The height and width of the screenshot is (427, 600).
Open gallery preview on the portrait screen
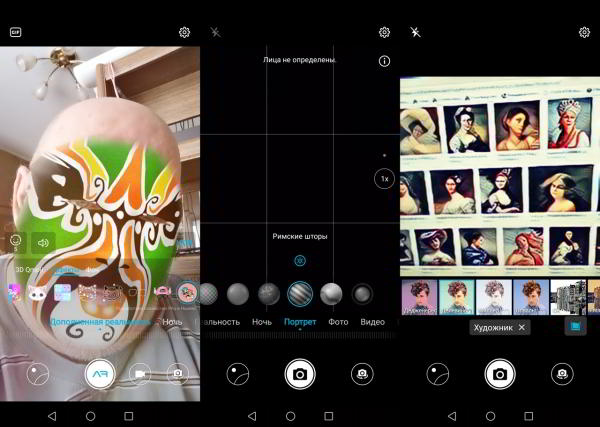[x=237, y=374]
